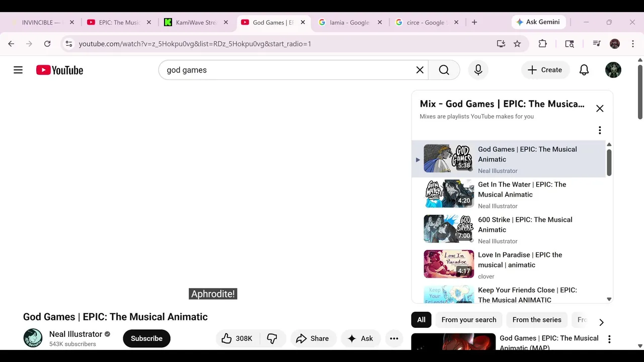Screen dimensions: 644x362
Task: Open options for God Games MAP video
Action: (609, 339)
